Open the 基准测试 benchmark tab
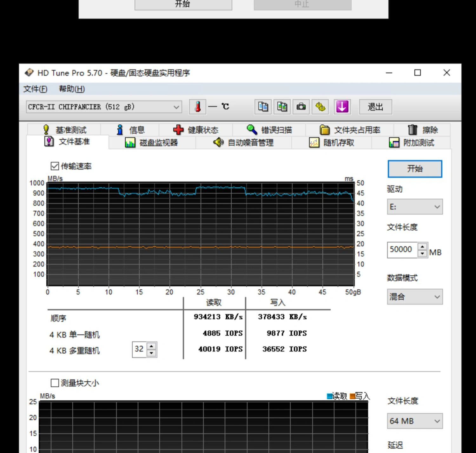Image resolution: width=476 pixels, height=453 pixels. pyautogui.click(x=64, y=130)
